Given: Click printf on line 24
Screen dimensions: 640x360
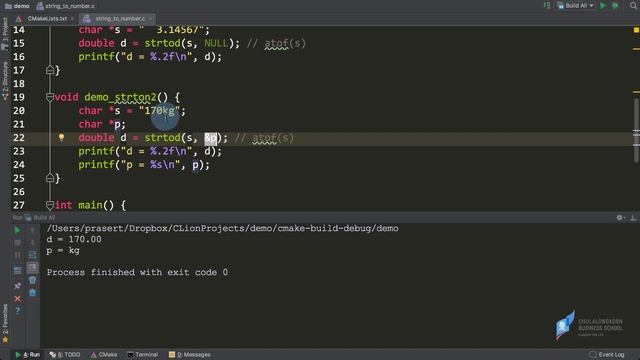Looking at the screenshot, I should tap(96, 165).
